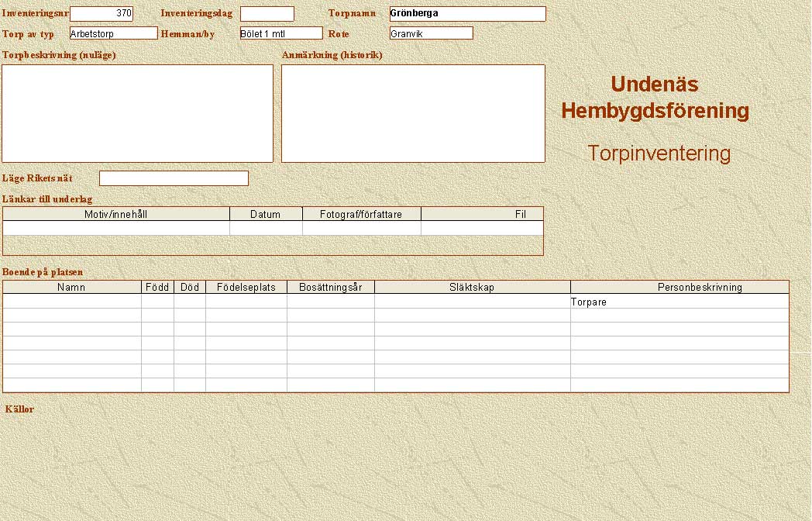Click the first empty cell under Motiv/innehåll
812x521 pixels.
116,228
